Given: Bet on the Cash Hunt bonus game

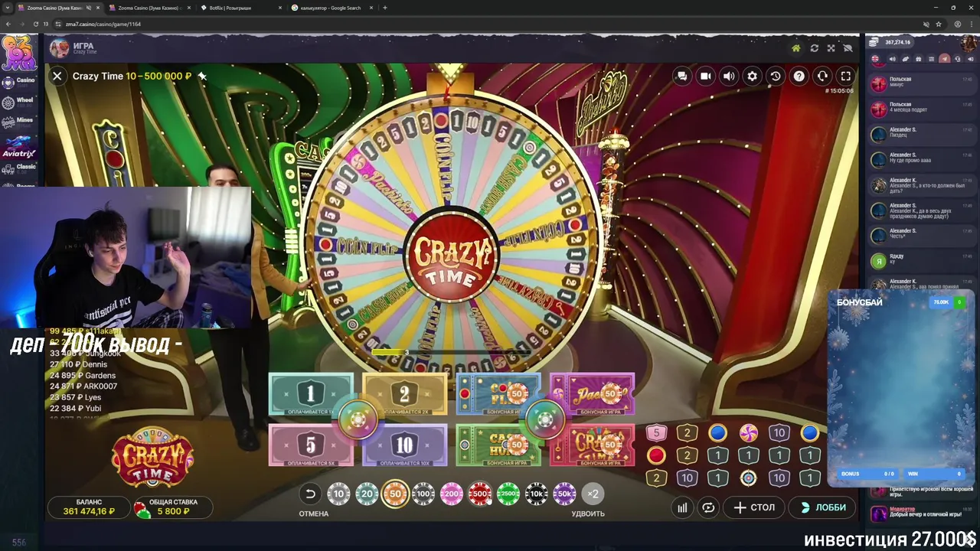Looking at the screenshot, I should pos(498,445).
